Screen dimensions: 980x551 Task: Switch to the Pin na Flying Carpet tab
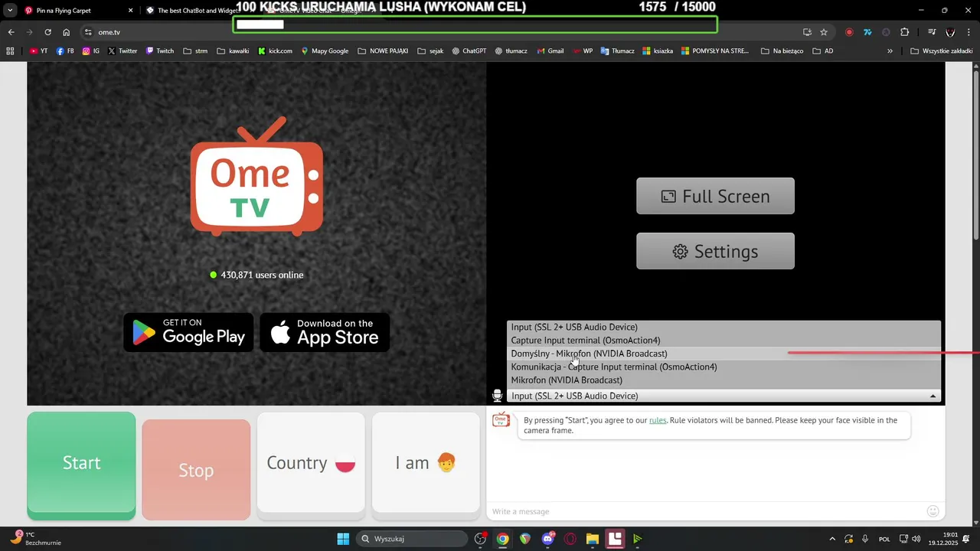(x=78, y=11)
